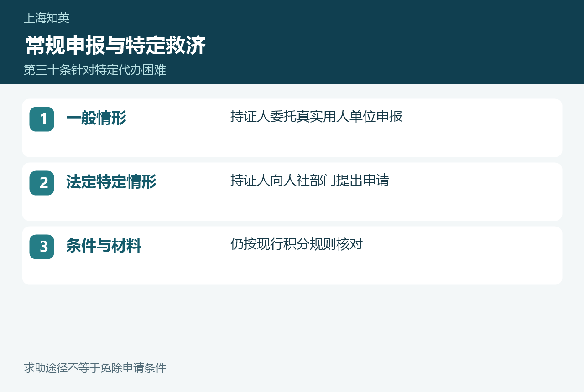Click the text 持证人委托真实用人单位申报
This screenshot has height=392, width=584.
point(316,117)
